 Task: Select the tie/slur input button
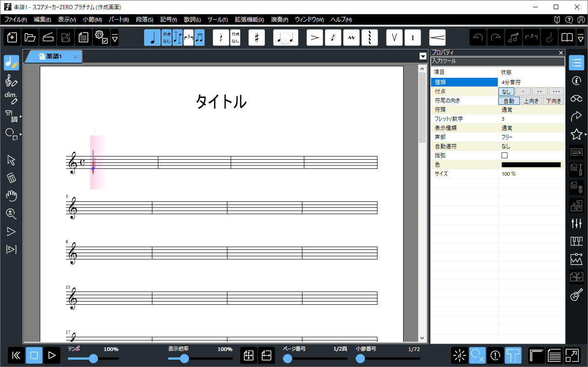tap(286, 38)
